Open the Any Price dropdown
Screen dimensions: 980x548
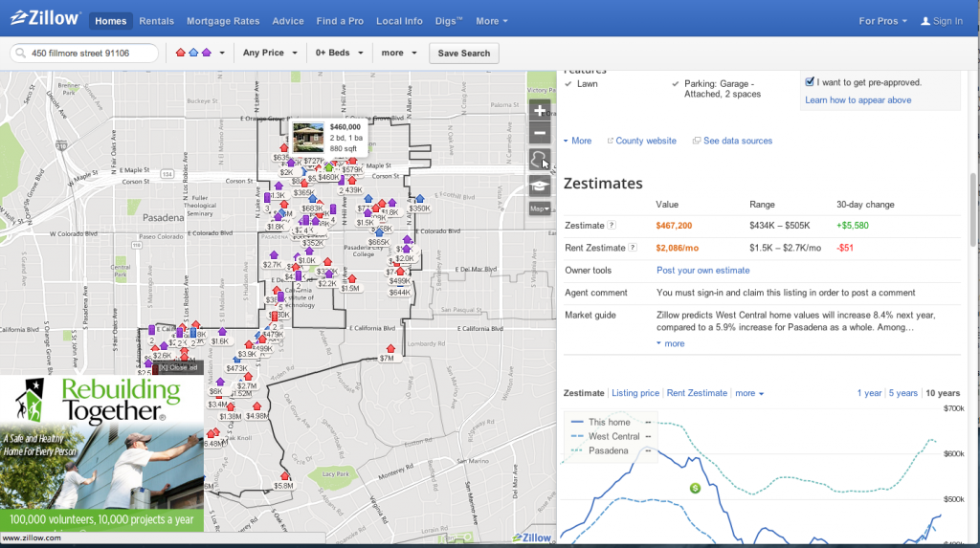tap(270, 54)
